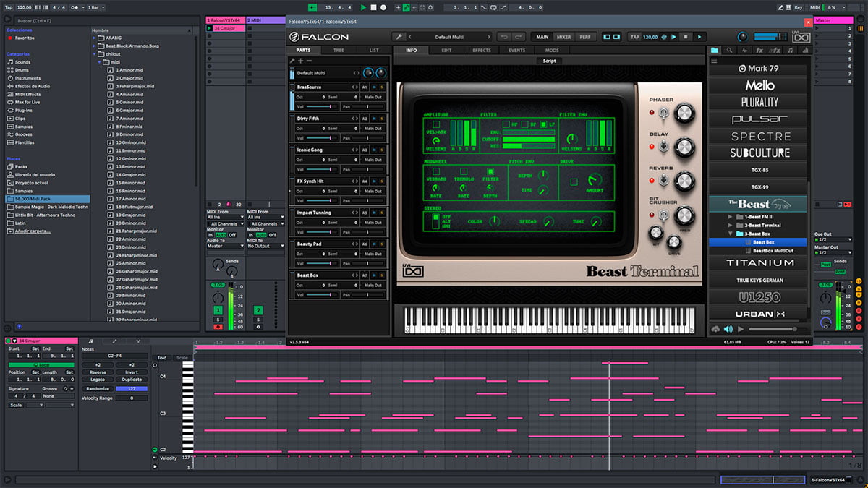Image resolution: width=868 pixels, height=488 pixels.
Task: Click the speaker preview icon in browser
Action: [x=728, y=329]
